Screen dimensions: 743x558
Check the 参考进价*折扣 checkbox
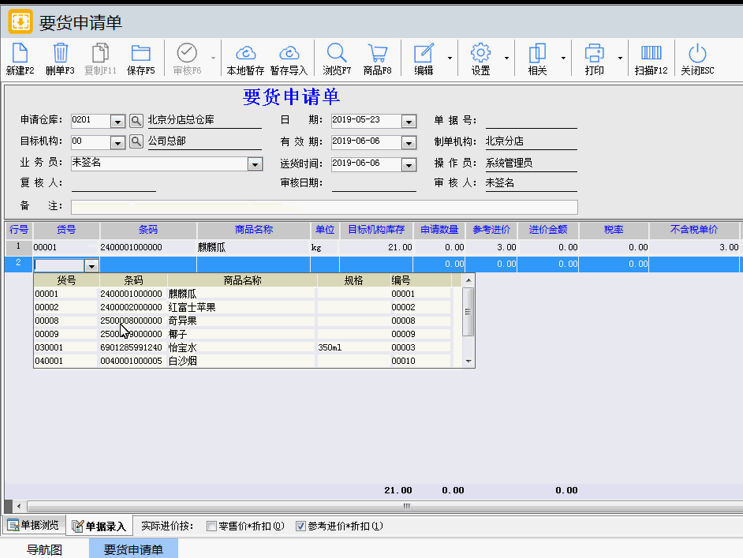coord(299,526)
